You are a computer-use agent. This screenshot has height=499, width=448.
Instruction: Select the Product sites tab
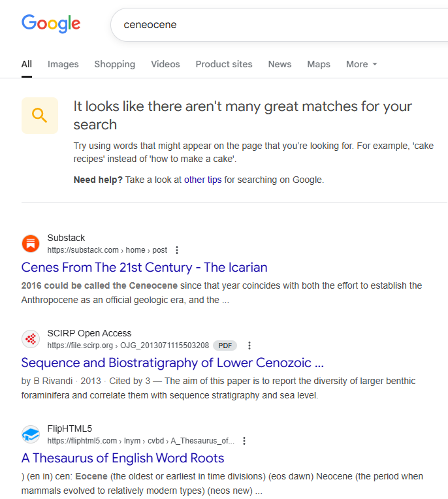coord(224,64)
